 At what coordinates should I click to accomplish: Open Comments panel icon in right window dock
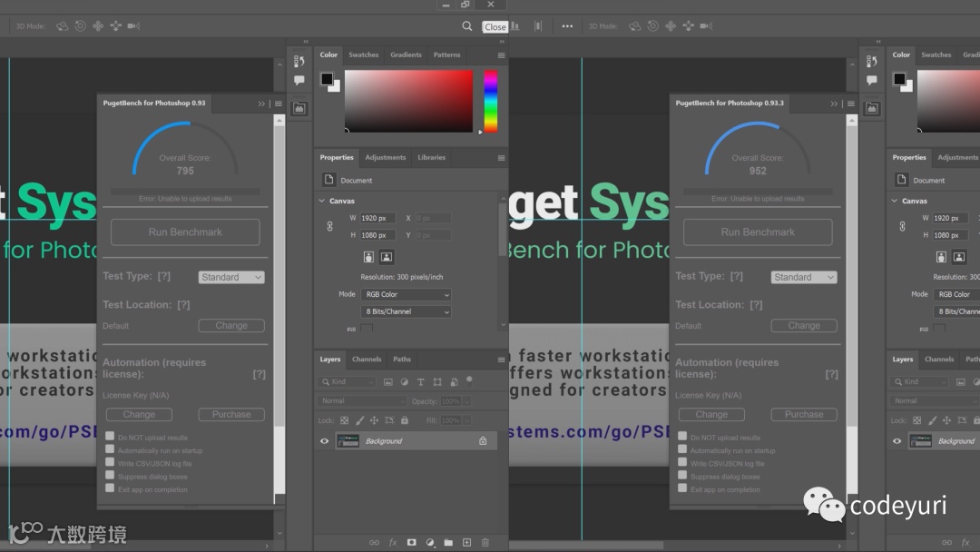coord(872,80)
